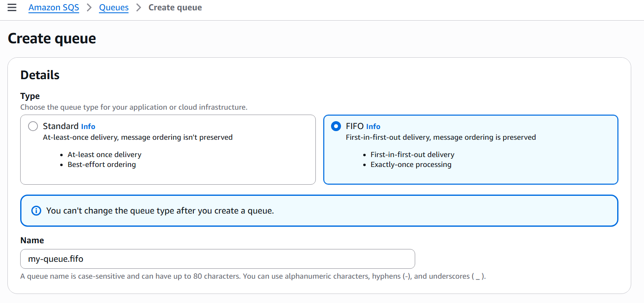Select the FIFO radio button

[336, 126]
